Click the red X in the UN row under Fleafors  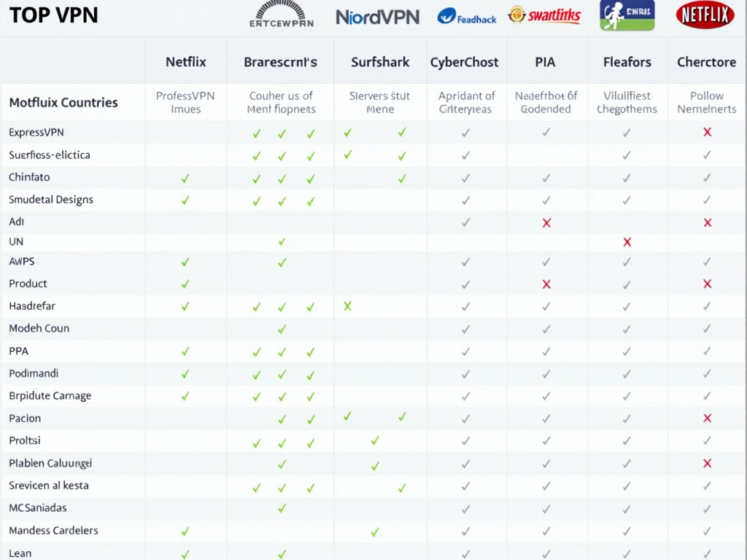click(627, 242)
